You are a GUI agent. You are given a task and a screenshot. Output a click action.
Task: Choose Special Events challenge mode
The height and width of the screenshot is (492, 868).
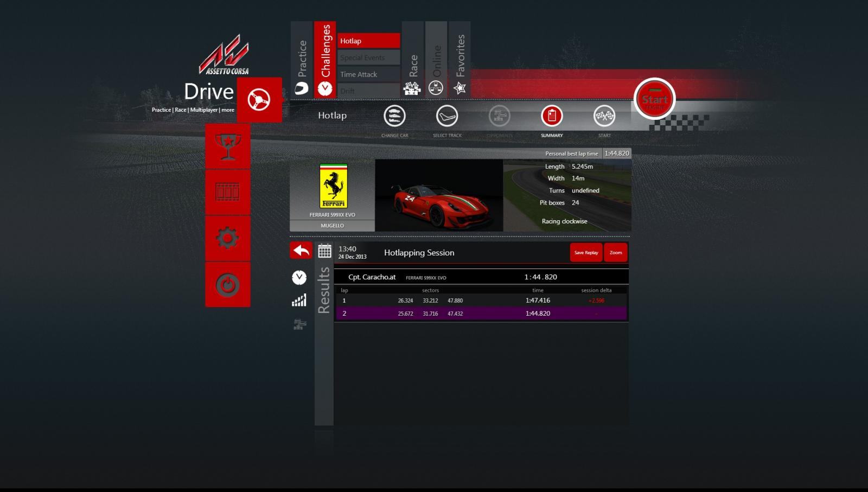tap(369, 57)
